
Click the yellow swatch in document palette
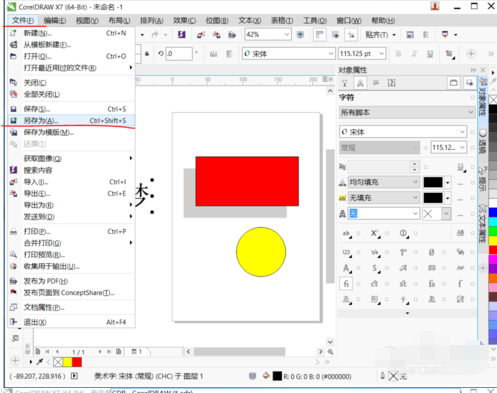coord(67,362)
